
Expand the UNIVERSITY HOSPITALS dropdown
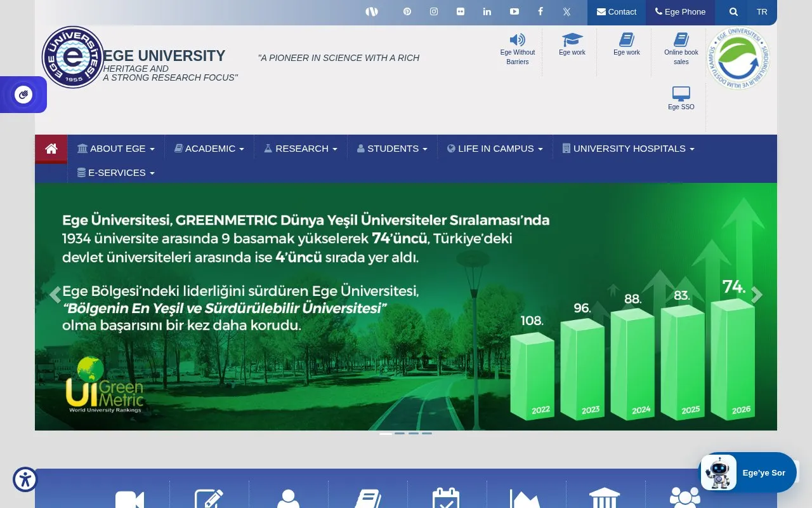pyautogui.click(x=629, y=149)
